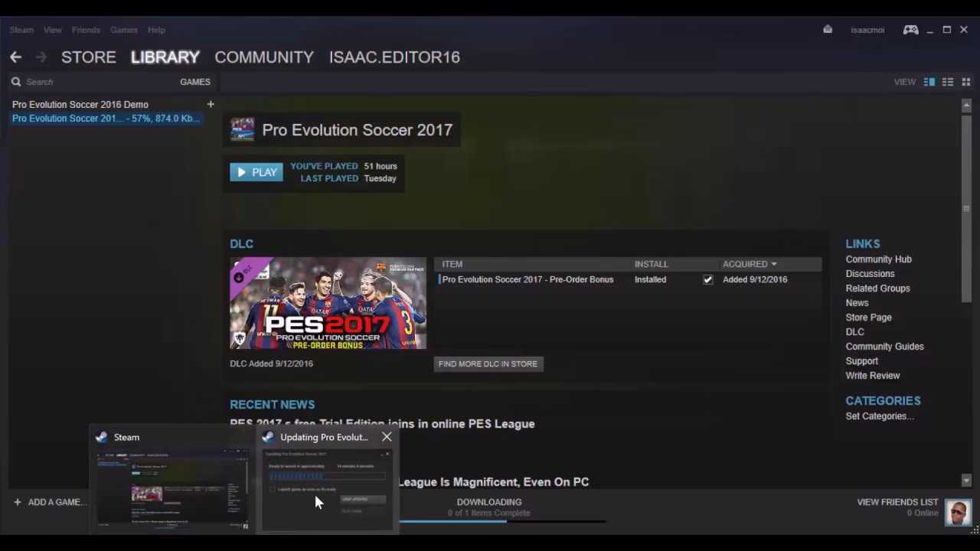Go to the COMMUNITY tab

pos(264,57)
